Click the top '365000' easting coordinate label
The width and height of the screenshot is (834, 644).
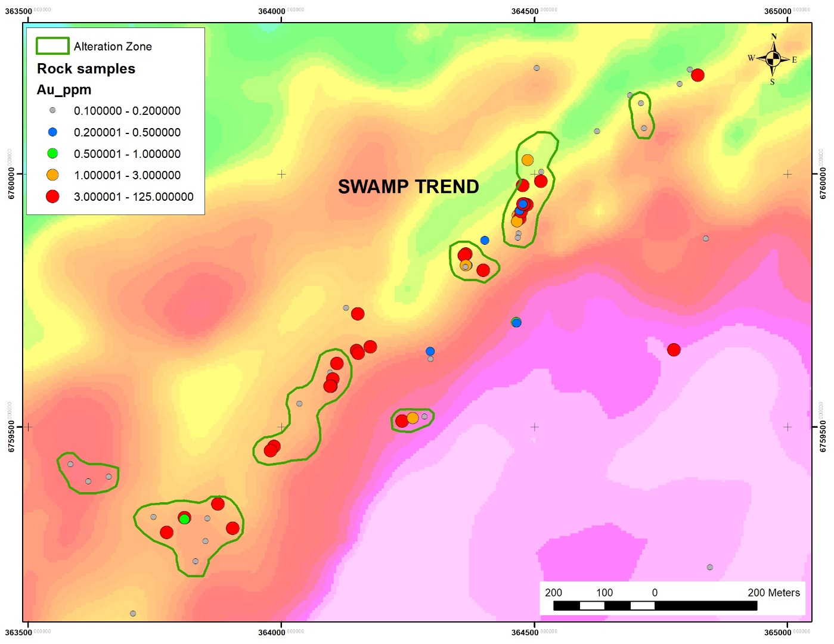pos(778,11)
